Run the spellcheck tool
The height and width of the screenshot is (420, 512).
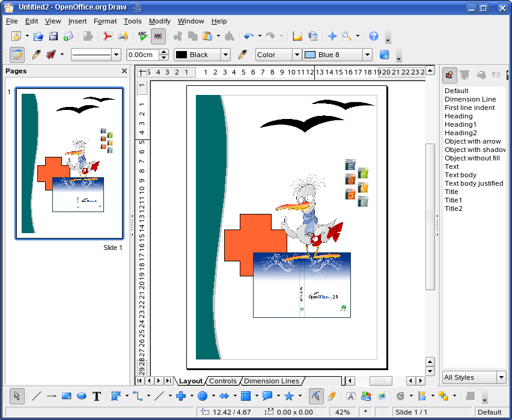click(x=142, y=36)
